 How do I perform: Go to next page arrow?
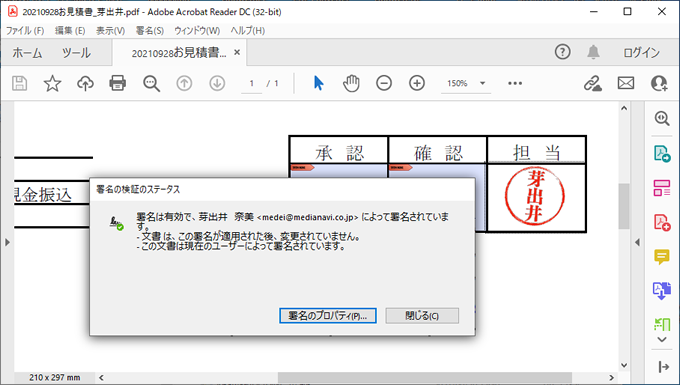(x=217, y=83)
